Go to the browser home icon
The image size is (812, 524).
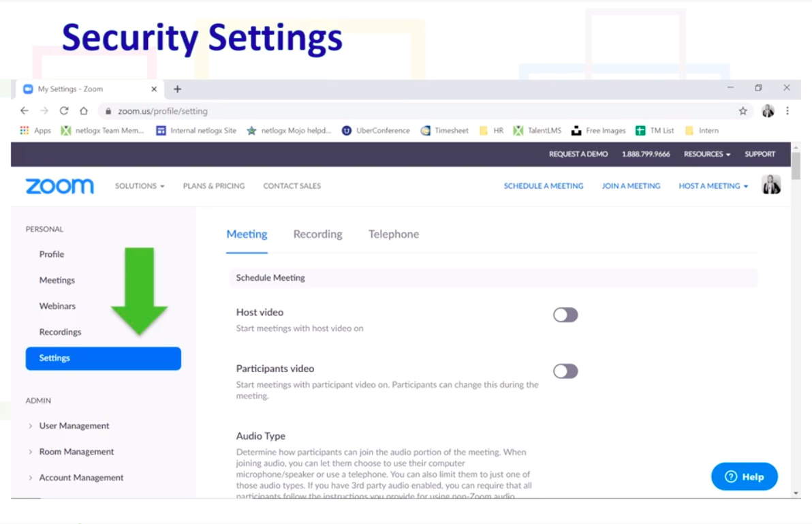pos(83,111)
